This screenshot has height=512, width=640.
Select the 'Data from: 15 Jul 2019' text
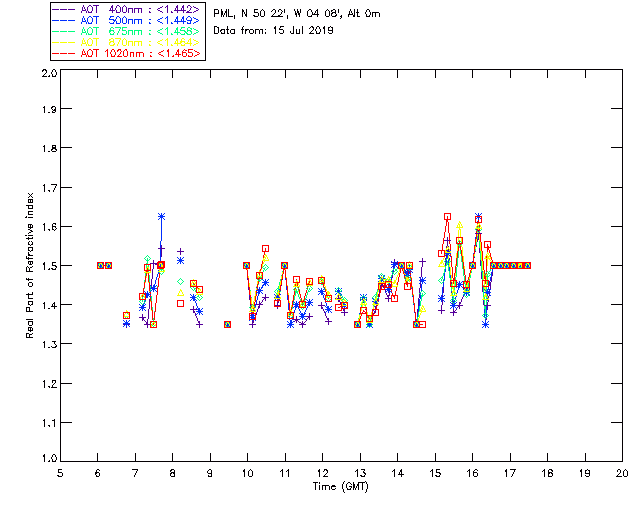273,30
